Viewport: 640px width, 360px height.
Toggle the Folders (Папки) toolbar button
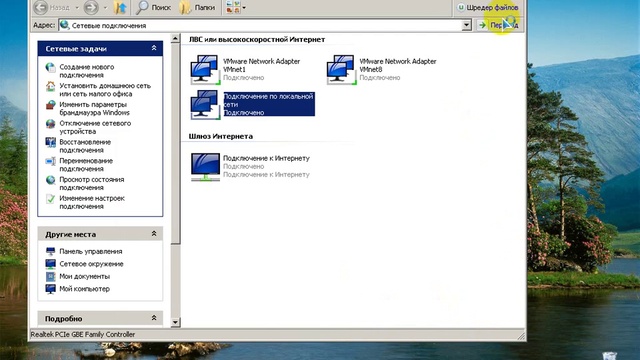(x=198, y=7)
